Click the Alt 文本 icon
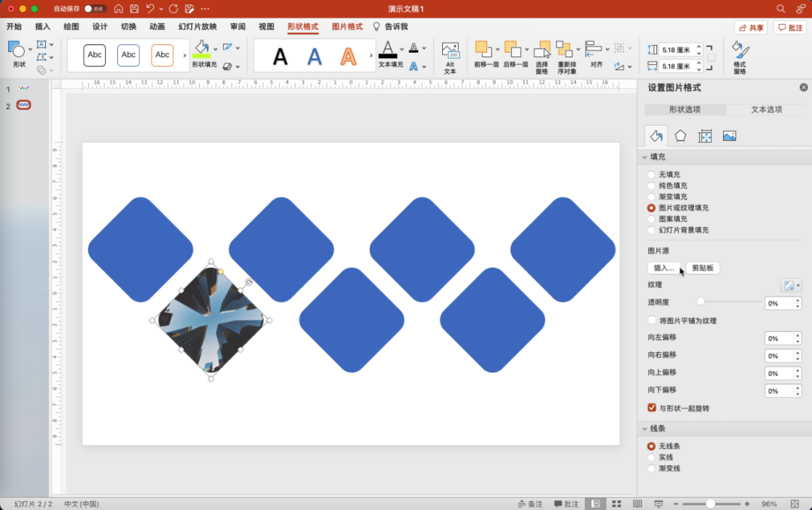Screen dimensions: 812x510 click(450, 51)
